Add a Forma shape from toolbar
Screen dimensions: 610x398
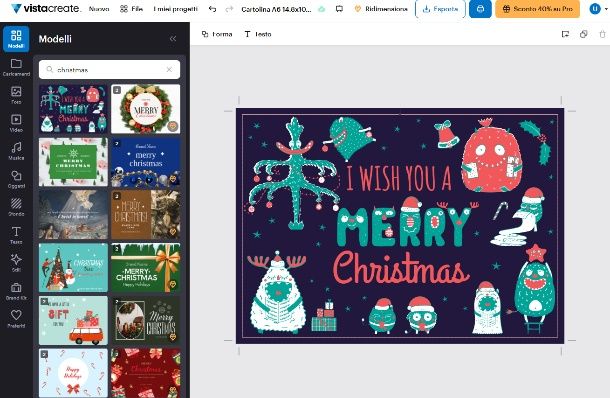pyautogui.click(x=217, y=34)
